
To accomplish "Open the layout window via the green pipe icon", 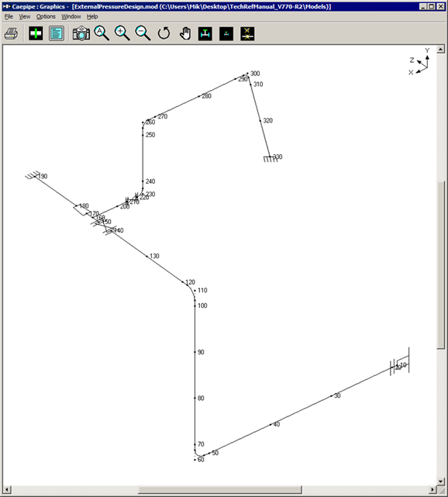I will [36, 33].
